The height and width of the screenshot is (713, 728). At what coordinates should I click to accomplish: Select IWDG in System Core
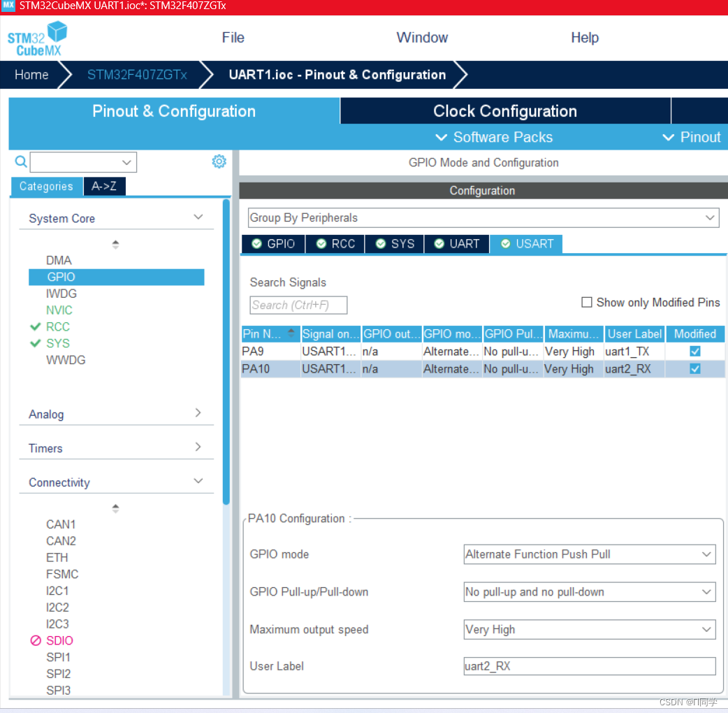tap(61, 294)
